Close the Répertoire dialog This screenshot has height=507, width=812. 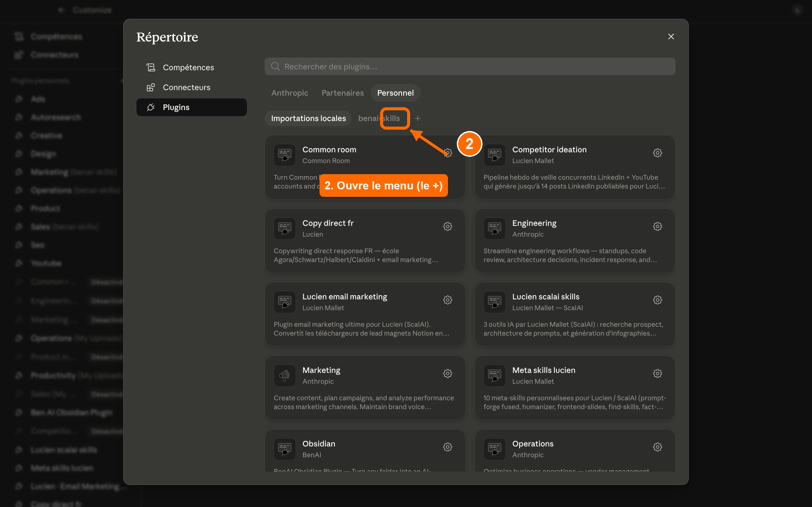click(671, 36)
